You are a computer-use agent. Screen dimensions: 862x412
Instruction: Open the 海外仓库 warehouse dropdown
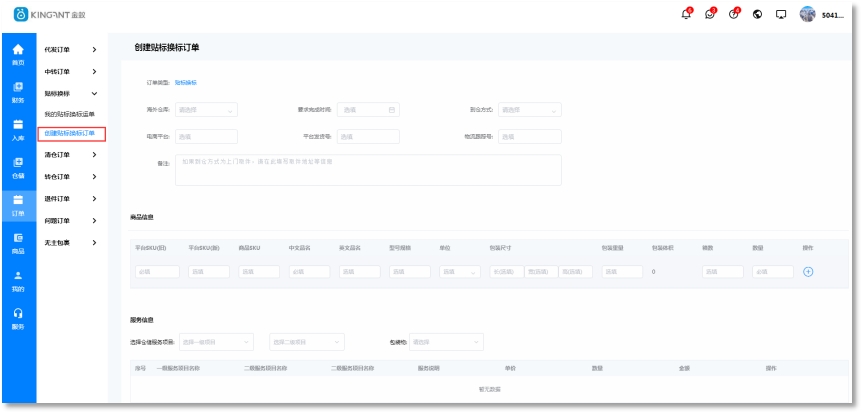click(206, 109)
